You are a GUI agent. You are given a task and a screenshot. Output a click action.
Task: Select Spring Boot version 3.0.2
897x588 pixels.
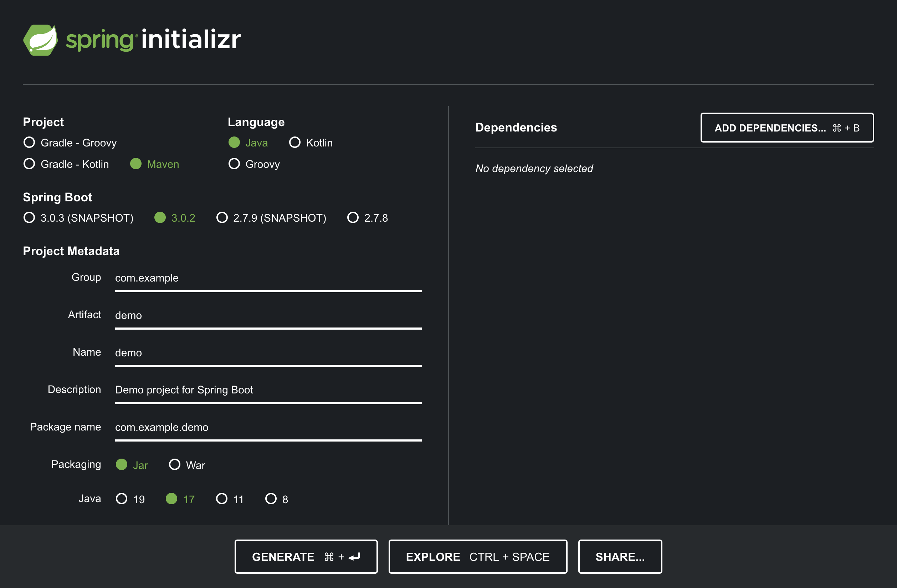(x=175, y=218)
